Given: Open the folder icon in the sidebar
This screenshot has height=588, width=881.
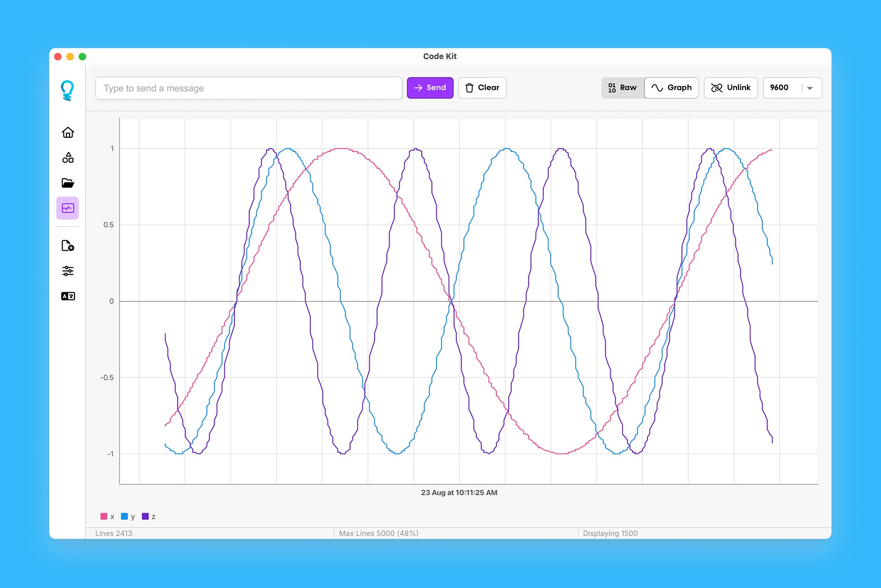Looking at the screenshot, I should [x=68, y=183].
